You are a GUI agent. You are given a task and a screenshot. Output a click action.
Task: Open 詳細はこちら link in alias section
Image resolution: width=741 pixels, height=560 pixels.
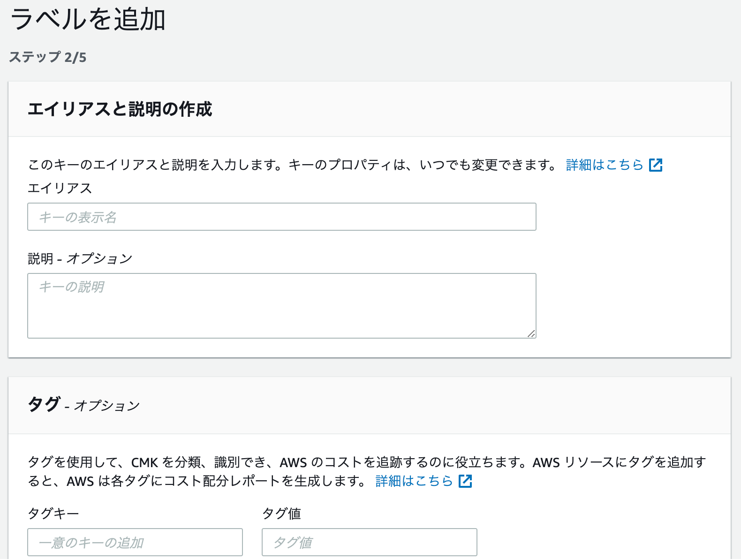tap(605, 165)
